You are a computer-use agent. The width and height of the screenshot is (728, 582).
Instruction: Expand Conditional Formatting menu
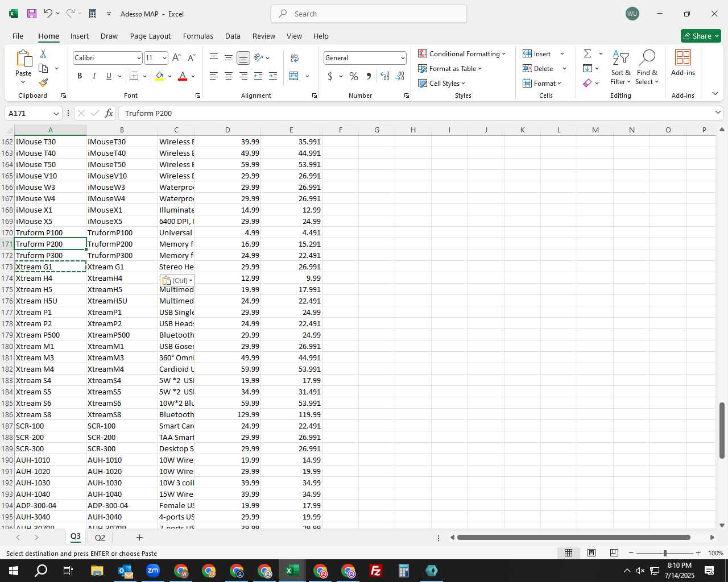click(x=462, y=54)
